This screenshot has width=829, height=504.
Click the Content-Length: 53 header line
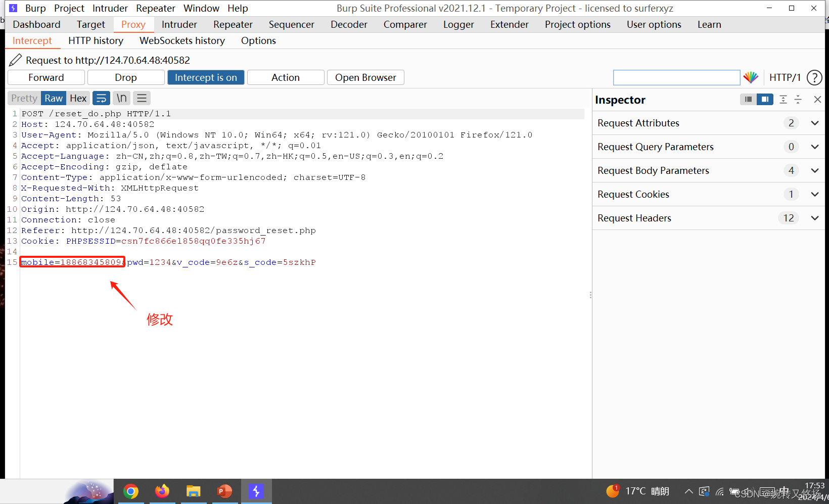71,199
